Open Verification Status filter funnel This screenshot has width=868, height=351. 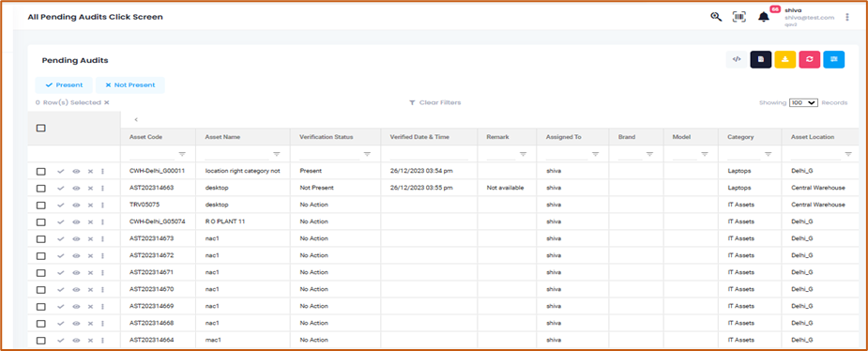pos(367,154)
